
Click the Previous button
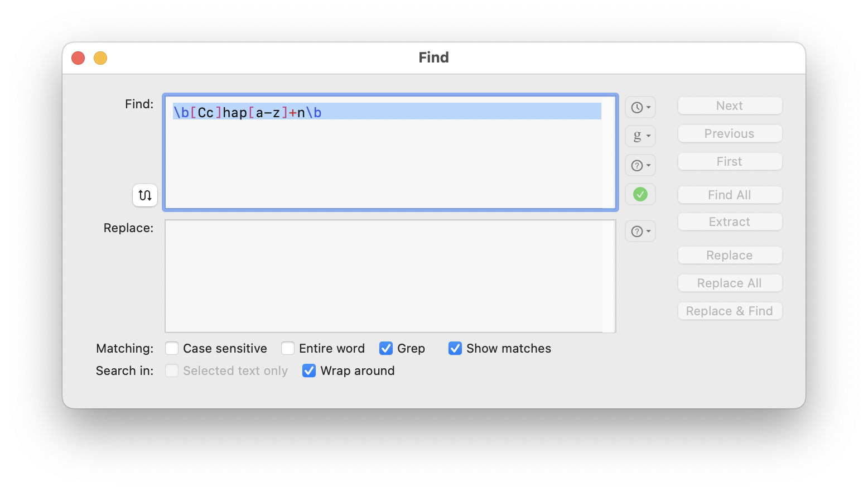(730, 133)
